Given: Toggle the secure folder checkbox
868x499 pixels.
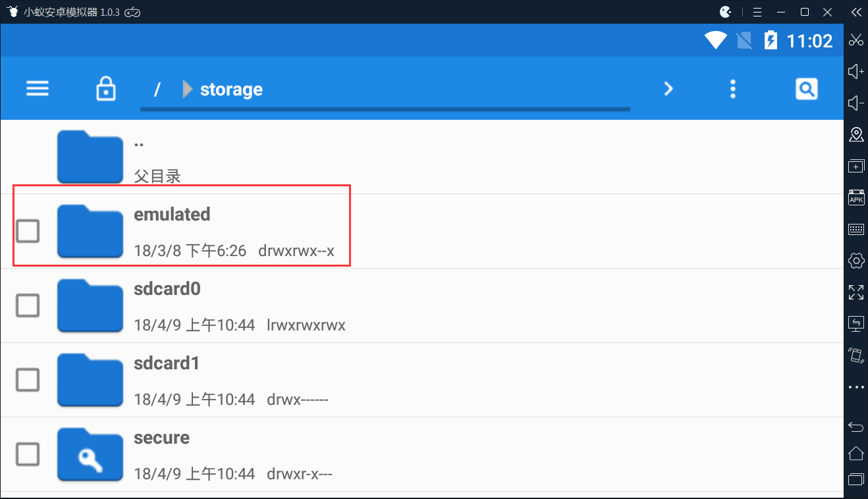Looking at the screenshot, I should pyautogui.click(x=28, y=454).
